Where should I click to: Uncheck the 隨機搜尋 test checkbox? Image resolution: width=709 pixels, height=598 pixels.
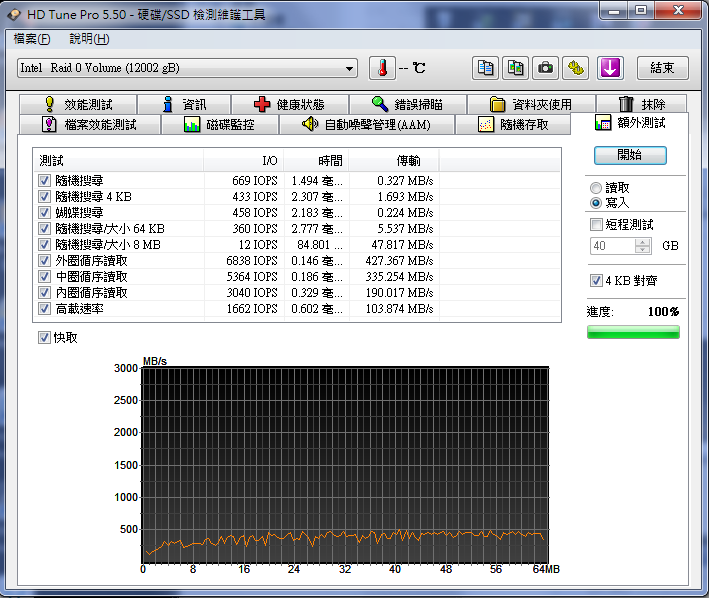coord(44,181)
